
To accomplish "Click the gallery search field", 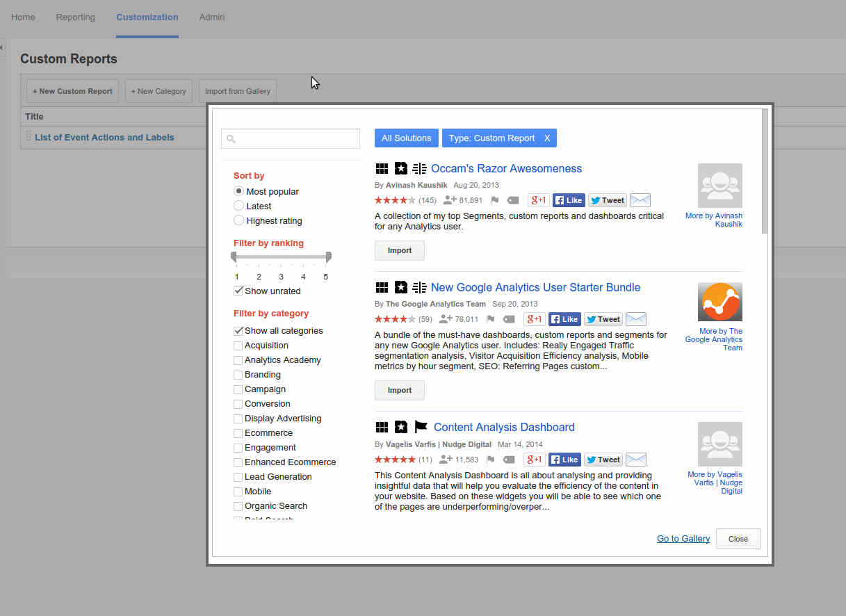I will pyautogui.click(x=291, y=138).
